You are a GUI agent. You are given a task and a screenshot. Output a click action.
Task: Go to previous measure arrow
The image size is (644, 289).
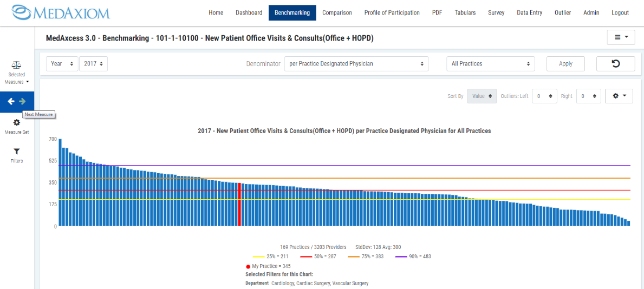click(11, 101)
